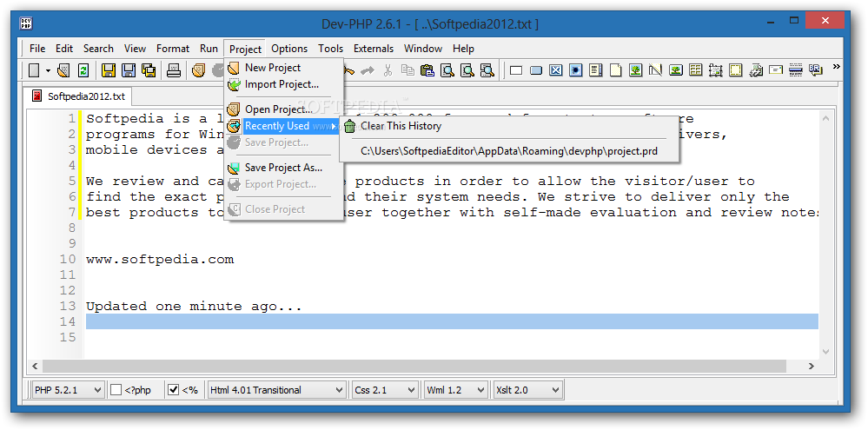Open the Html 4.01 Transitional dropdown
Screen dimensions: 868x430
pyautogui.click(x=277, y=389)
